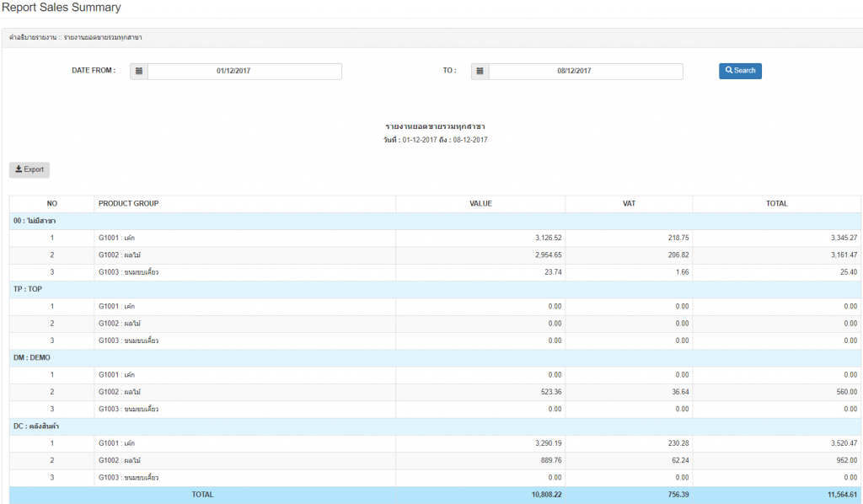Screen dimensions: 863x504
Task: Click the 00 branch group row
Action: (x=435, y=221)
